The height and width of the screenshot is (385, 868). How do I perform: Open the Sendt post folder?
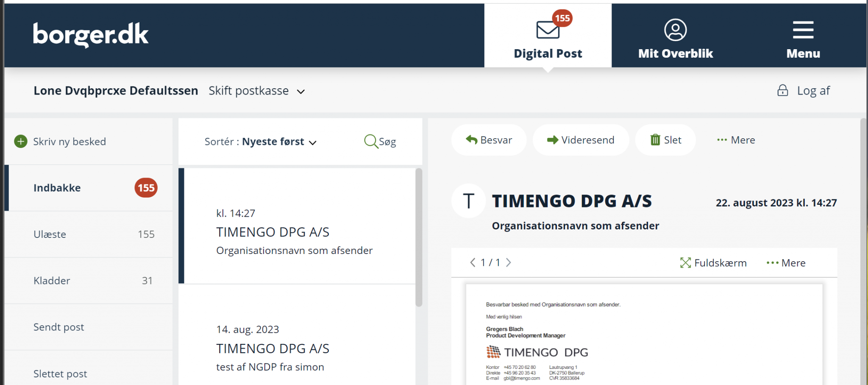coord(59,327)
